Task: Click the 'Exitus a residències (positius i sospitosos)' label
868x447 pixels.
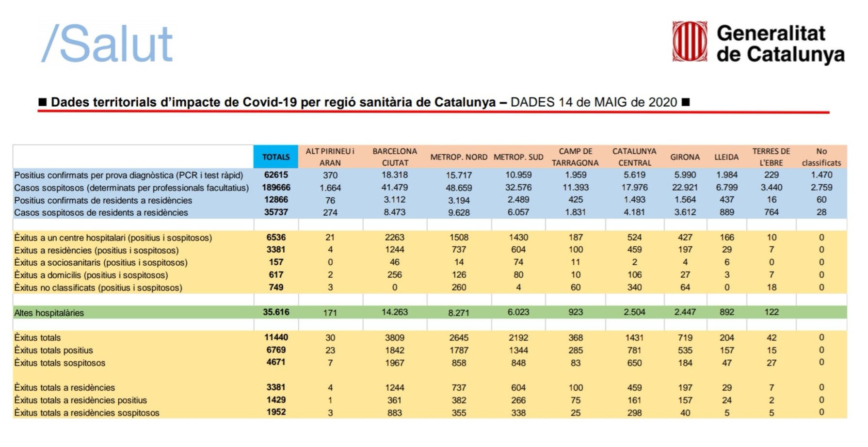Action: [x=96, y=250]
